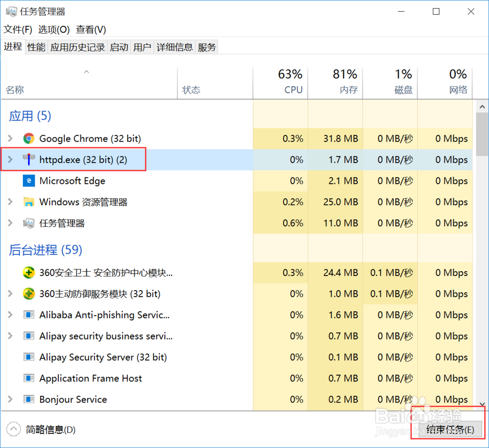Open the 选项(O) menu
This screenshot has height=448, width=489.
click(54, 30)
